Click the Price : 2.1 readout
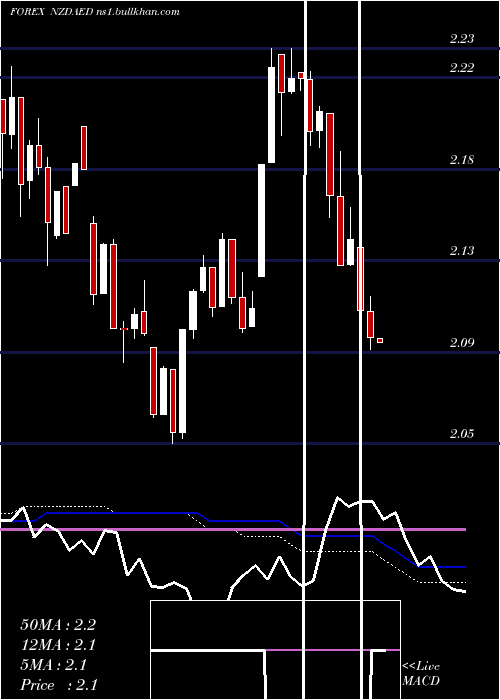The height and width of the screenshot is (700, 500). click(x=59, y=685)
